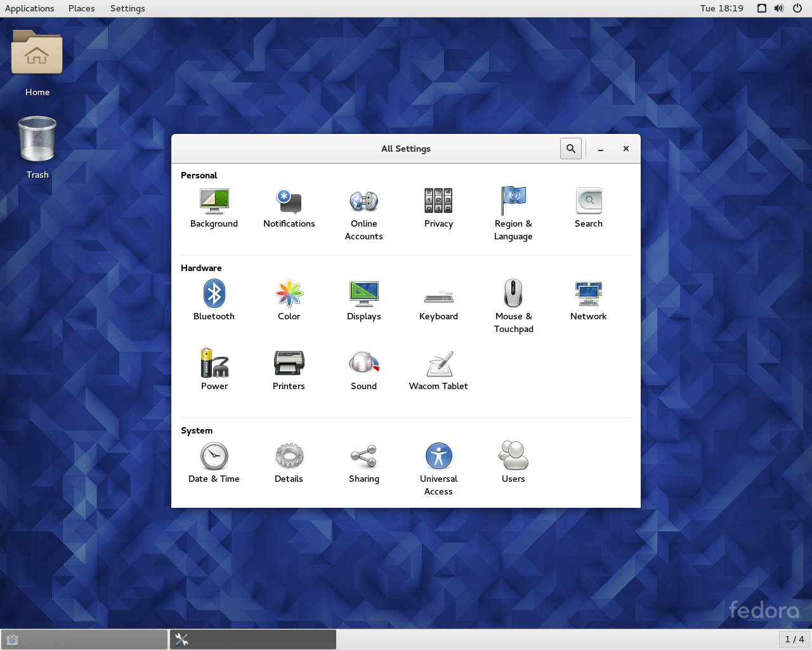Click the Settings taskbar button with tools icon
This screenshot has width=812, height=650.
click(x=253, y=640)
